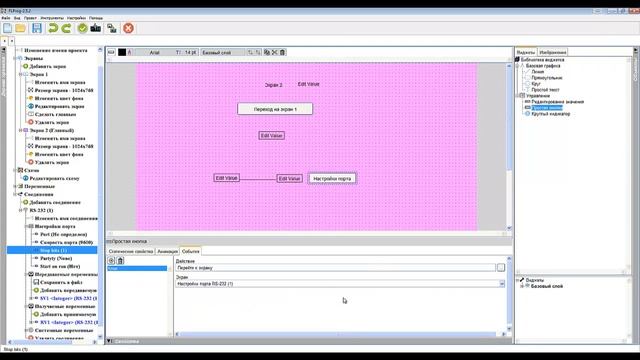Image resolution: width=640 pixels, height=360 pixels.
Task: Select Простая кнопка widget in library
Action: click(x=547, y=108)
